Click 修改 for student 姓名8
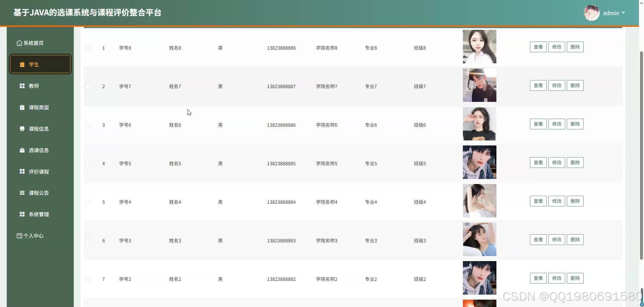Screen dimensions: 644x307 [x=556, y=47]
